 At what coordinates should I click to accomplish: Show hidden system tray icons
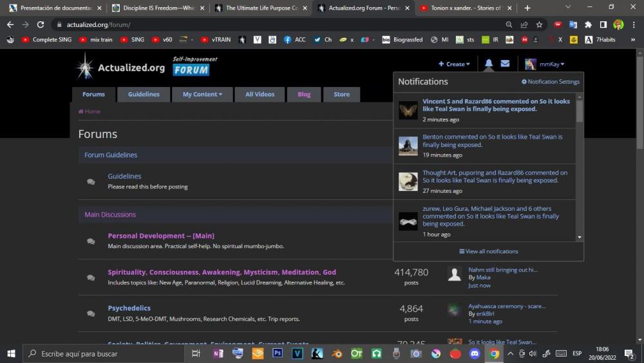pyautogui.click(x=510, y=353)
